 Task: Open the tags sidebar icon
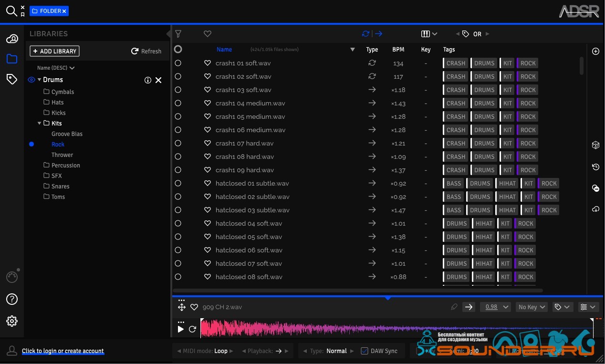pyautogui.click(x=12, y=79)
